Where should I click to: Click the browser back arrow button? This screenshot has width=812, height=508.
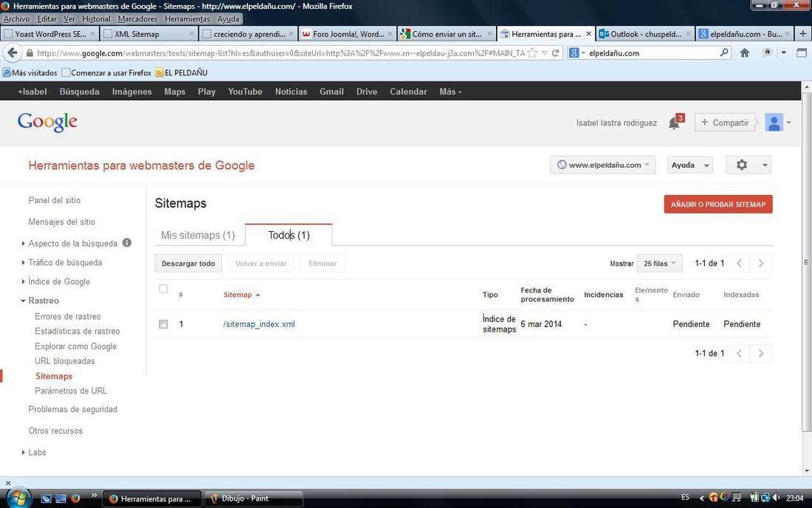point(13,53)
